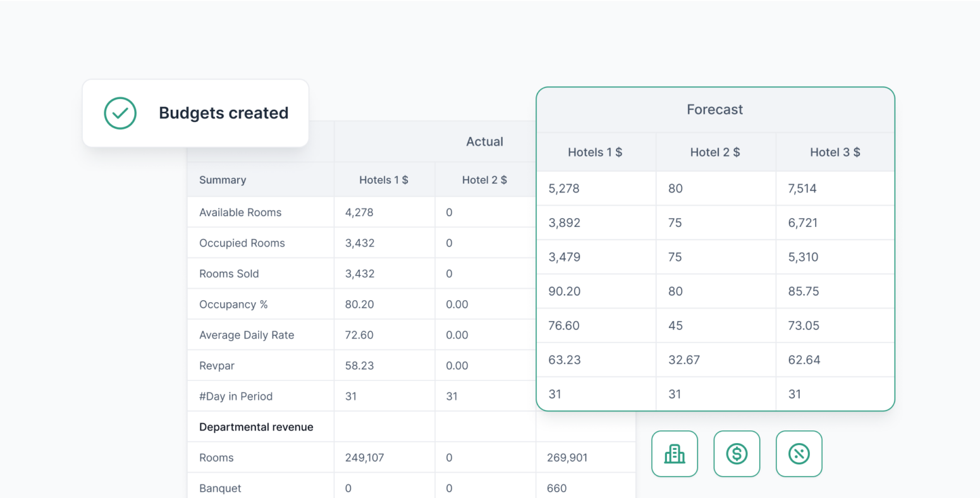The width and height of the screenshot is (980, 498).
Task: Select the Available Rooms row label
Action: [240, 212]
